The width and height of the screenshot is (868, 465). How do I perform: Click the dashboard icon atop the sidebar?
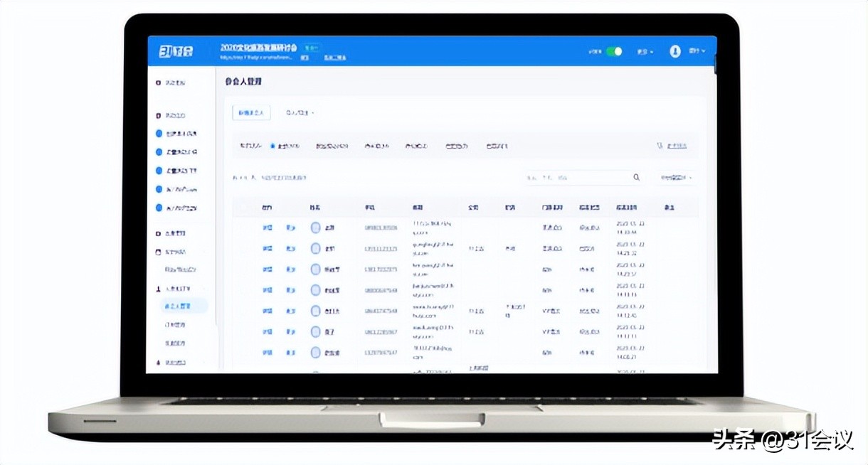pos(158,82)
